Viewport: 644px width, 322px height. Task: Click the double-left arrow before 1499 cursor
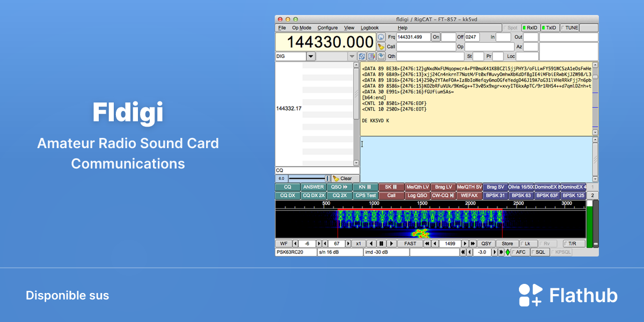click(x=427, y=244)
